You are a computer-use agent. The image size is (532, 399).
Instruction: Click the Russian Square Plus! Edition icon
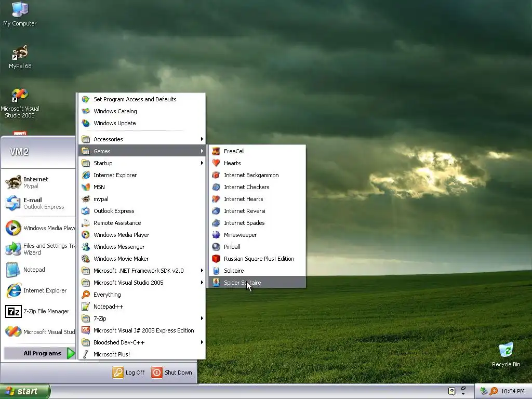[x=216, y=259]
